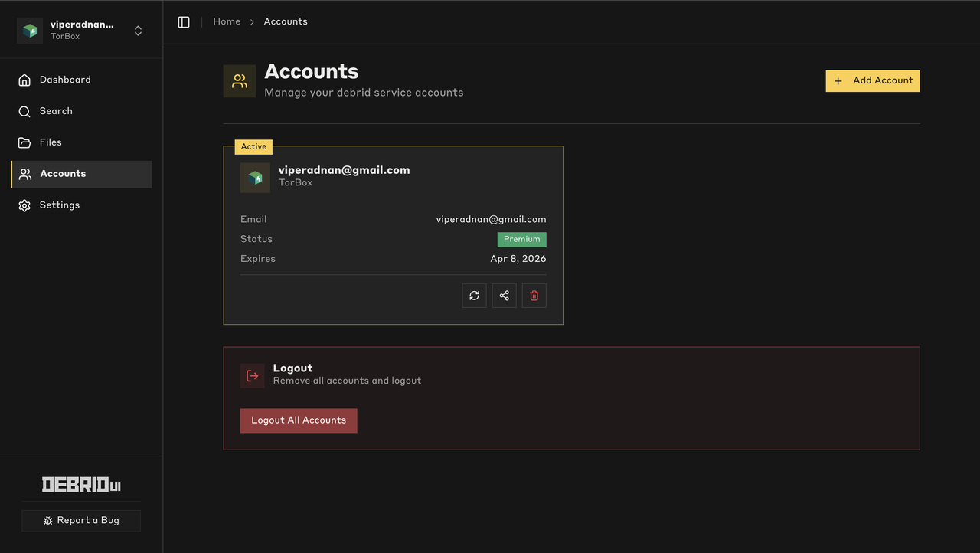Click the green Premium status badge
The image size is (980, 553).
point(522,239)
